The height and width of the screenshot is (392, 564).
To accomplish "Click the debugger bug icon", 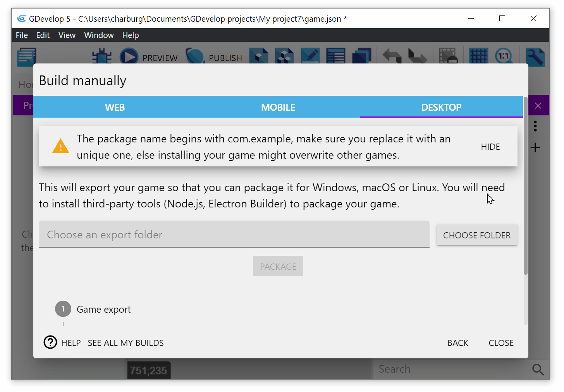I will (102, 56).
